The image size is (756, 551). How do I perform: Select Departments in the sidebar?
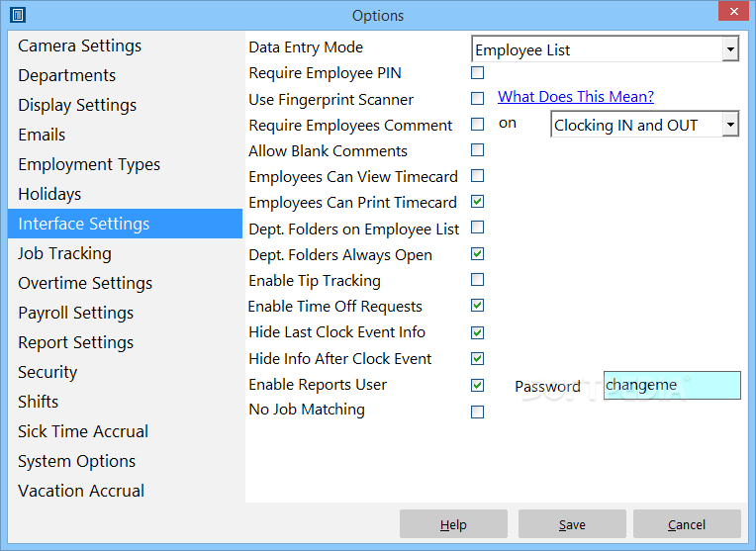125,75
